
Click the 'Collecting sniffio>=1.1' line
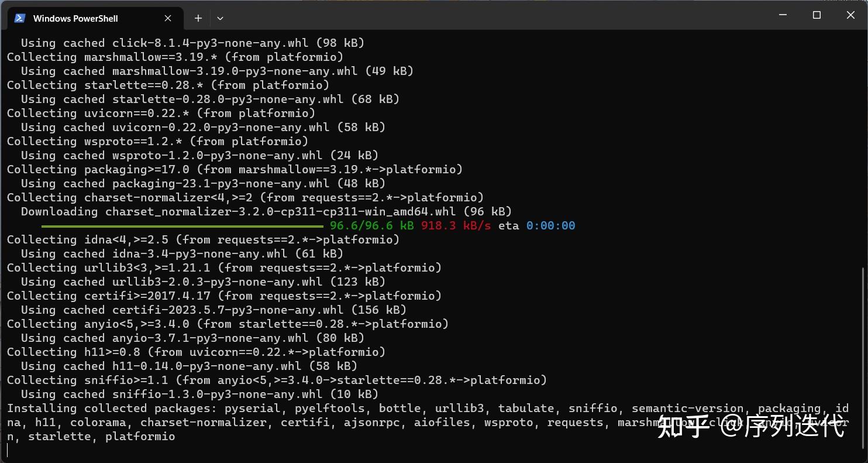click(277, 380)
